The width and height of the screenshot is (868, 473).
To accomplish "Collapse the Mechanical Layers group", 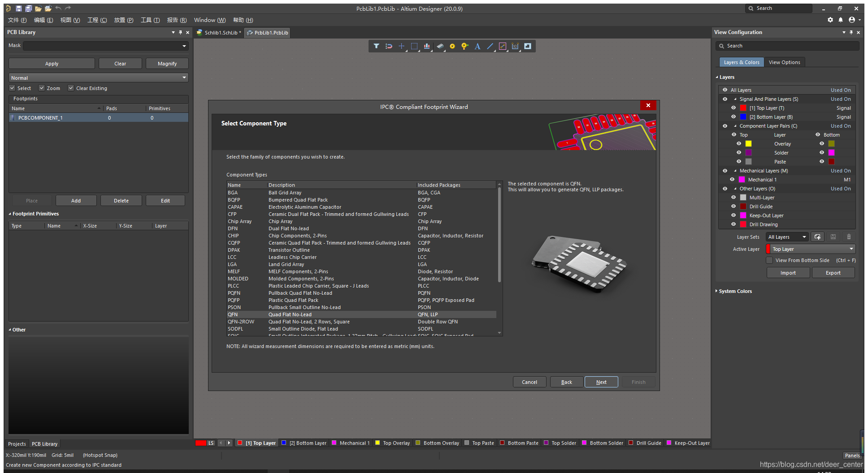I will 735,171.
